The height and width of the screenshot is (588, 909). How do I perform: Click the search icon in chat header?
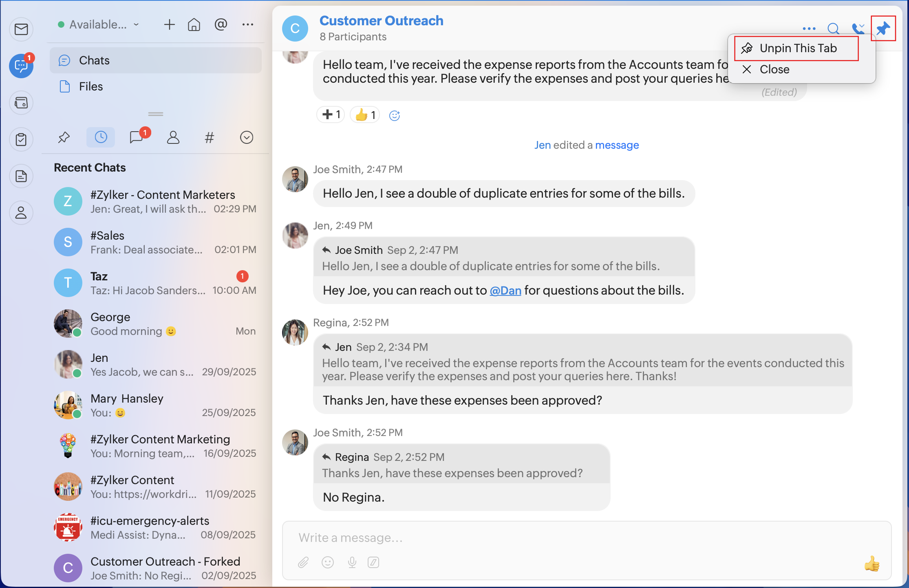tap(833, 29)
